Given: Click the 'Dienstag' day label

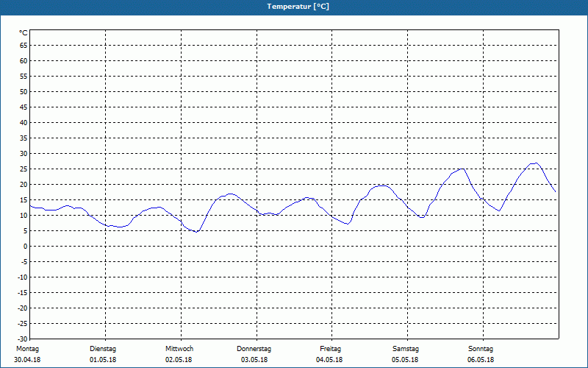Looking at the screenshot, I should (103, 349).
